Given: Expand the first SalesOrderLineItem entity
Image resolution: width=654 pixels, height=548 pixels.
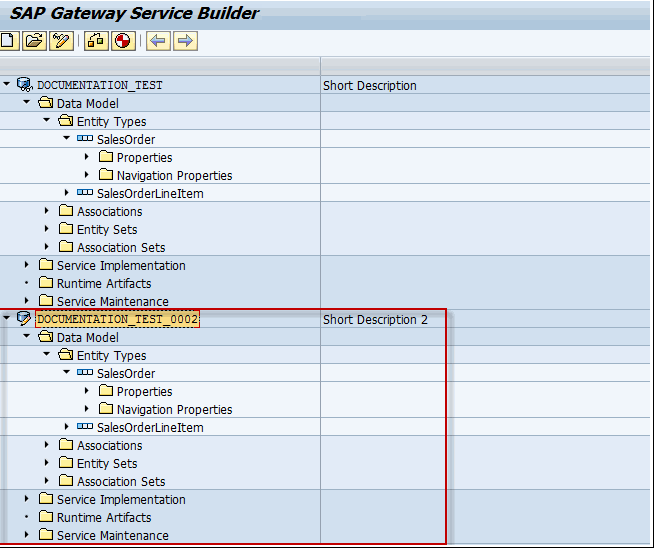Looking at the screenshot, I should (x=67, y=193).
